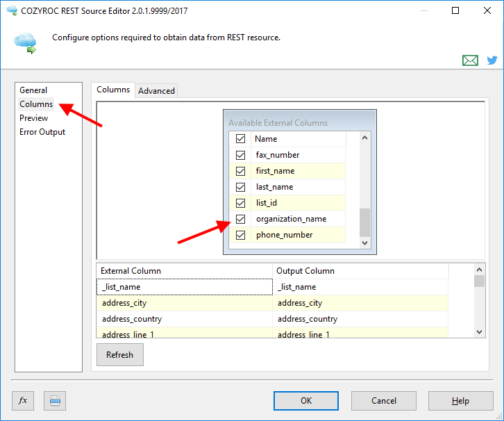Viewport: 504px width, 421px height.
Task: Uncheck the first_name column checkbox
Action: [240, 171]
